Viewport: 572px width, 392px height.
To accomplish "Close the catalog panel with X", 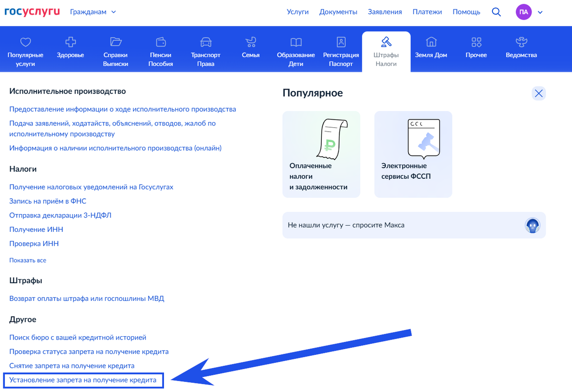I will [x=539, y=93].
